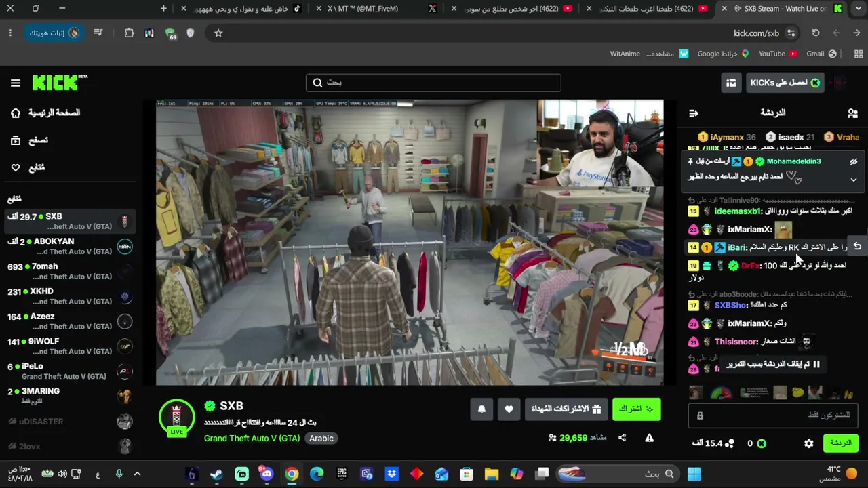Share the SXB stream

pyautogui.click(x=623, y=438)
